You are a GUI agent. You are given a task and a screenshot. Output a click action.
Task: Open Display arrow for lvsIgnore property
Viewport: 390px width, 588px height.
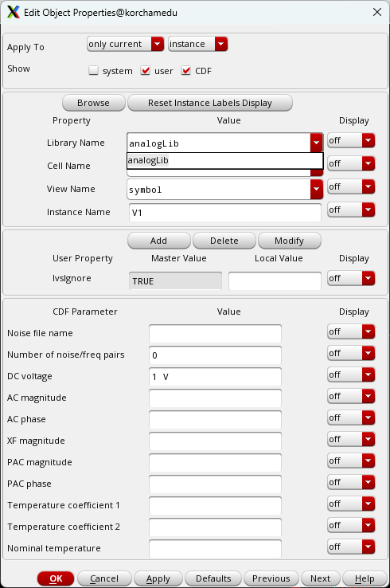(x=369, y=278)
